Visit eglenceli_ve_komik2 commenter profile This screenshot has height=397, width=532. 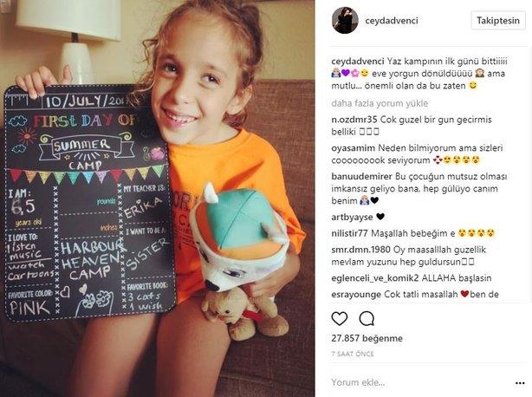375,278
